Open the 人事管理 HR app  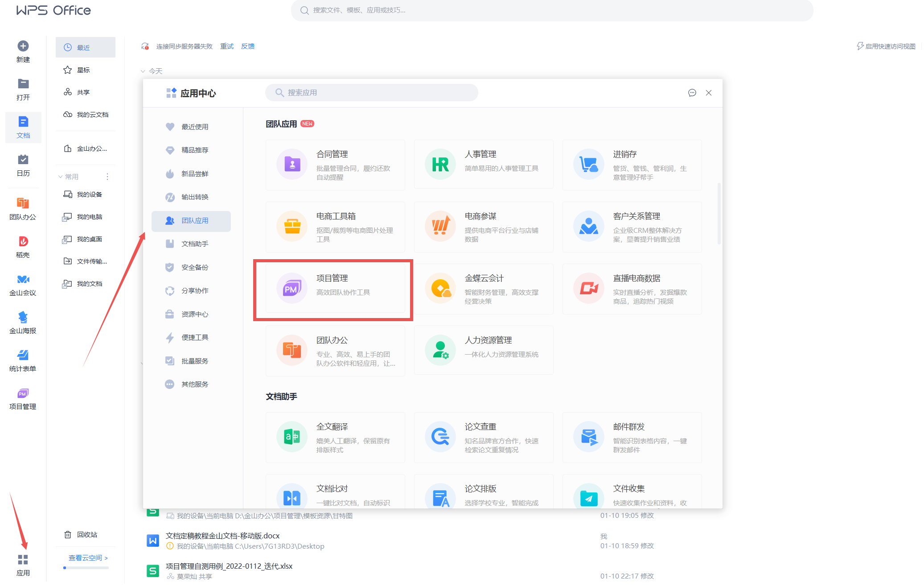tap(484, 164)
